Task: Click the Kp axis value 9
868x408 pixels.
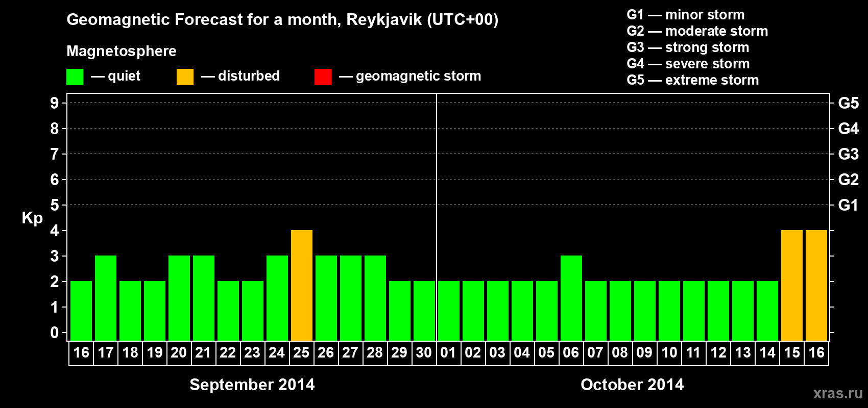Action: [55, 103]
